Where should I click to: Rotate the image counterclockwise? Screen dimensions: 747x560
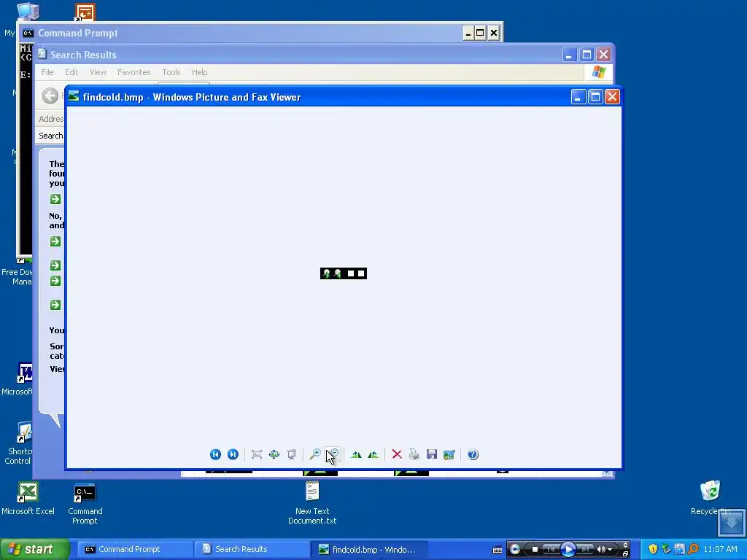[x=373, y=454]
